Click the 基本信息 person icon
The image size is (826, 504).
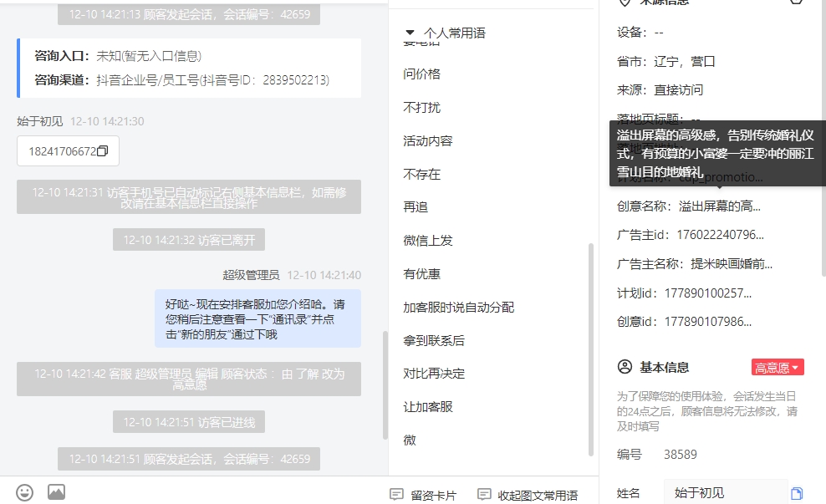(625, 367)
